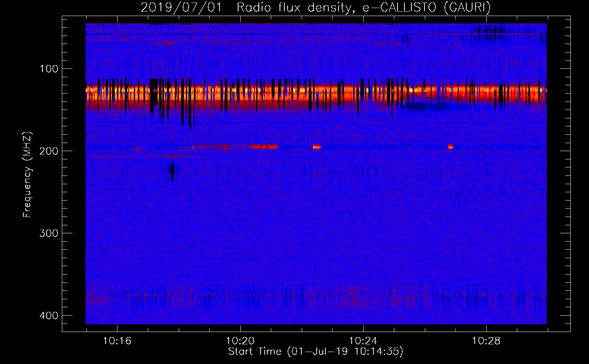The image size is (589, 364).
Task: Select the 'Frequency (MHZ)' y-axis label
Action: (27, 175)
